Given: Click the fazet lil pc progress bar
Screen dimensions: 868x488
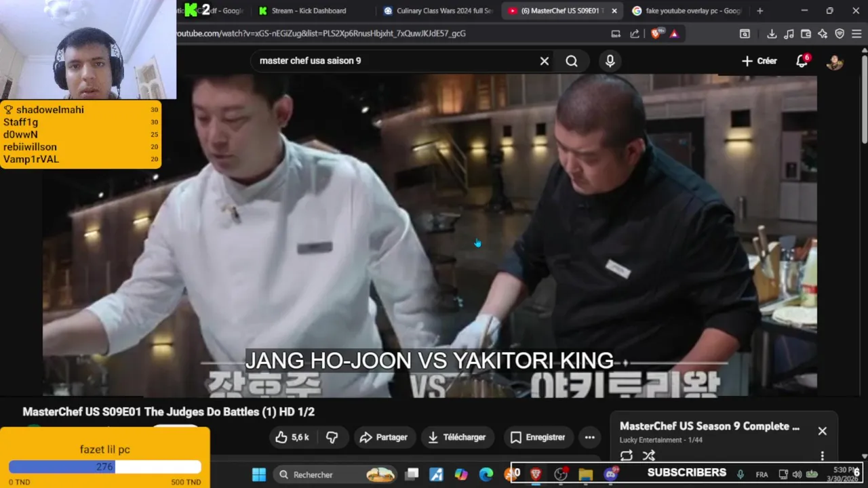Looking at the screenshot, I should pos(105,467).
